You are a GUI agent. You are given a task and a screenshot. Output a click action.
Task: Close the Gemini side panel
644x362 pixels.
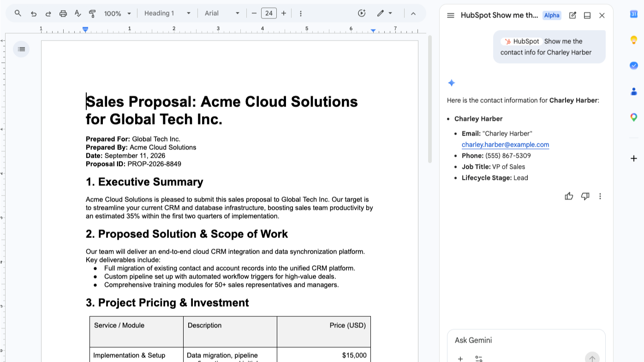coord(602,15)
